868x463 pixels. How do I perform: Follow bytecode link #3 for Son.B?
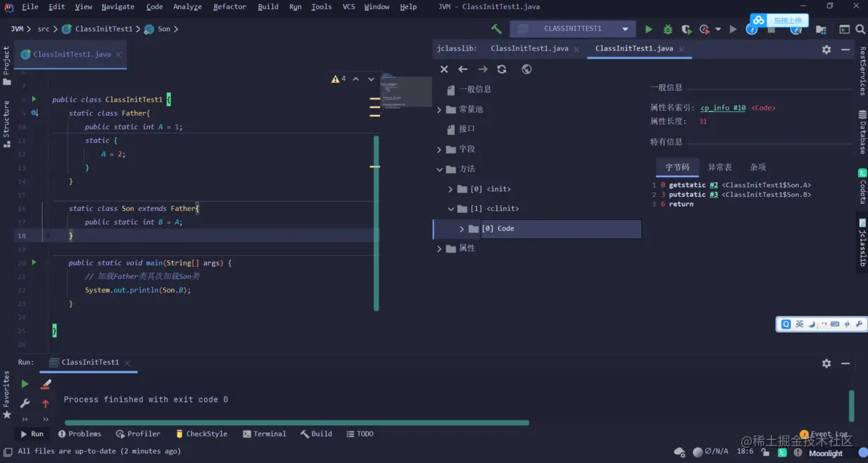pos(713,195)
